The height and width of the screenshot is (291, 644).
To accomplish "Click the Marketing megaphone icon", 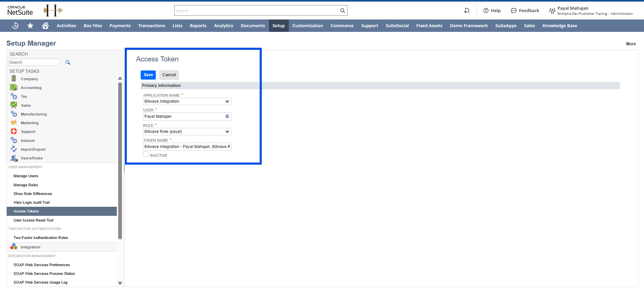I will coord(14,123).
